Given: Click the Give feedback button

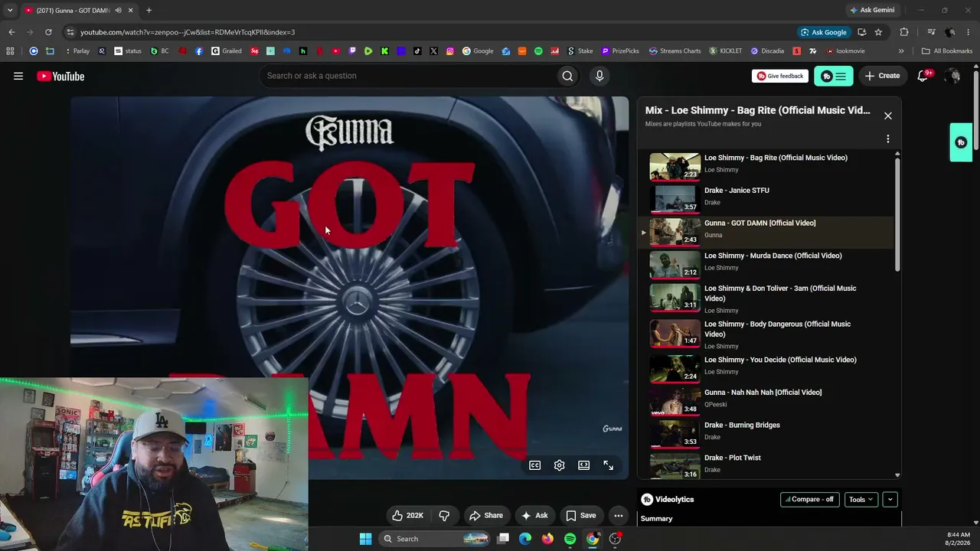Looking at the screenshot, I should 780,76.
